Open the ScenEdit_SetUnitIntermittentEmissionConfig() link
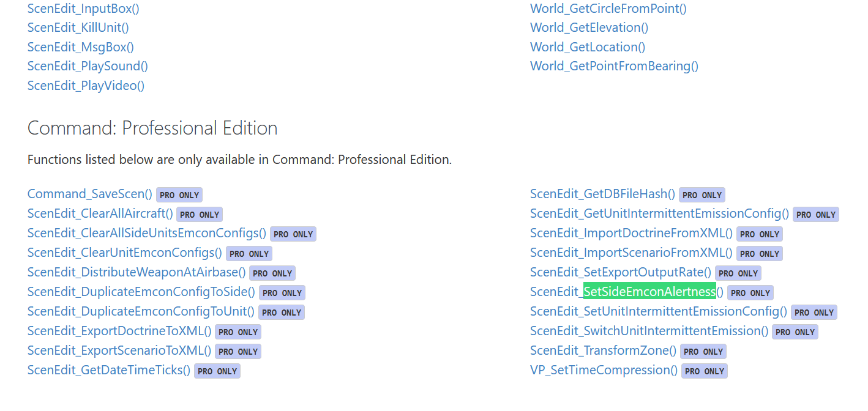 click(x=659, y=311)
